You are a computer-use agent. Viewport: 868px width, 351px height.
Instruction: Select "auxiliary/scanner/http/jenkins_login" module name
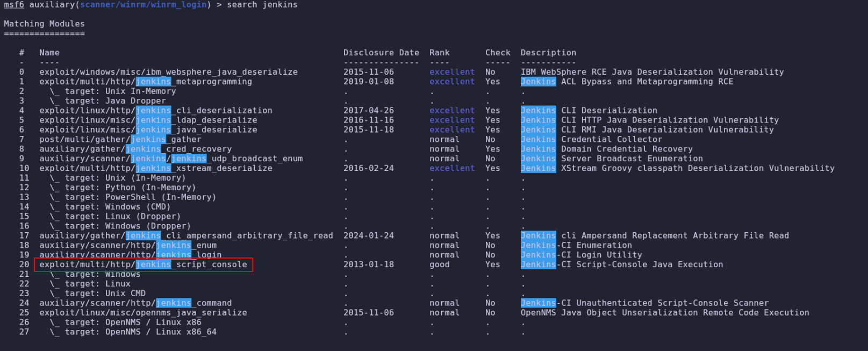pos(131,255)
